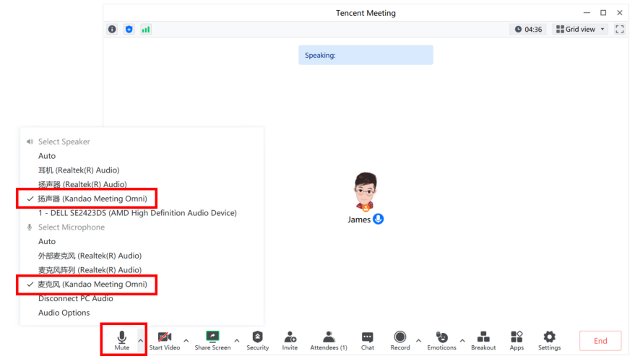Screen dimensions: 635x364
Task: Click the meeting timer 04:36
Action: 528,29
